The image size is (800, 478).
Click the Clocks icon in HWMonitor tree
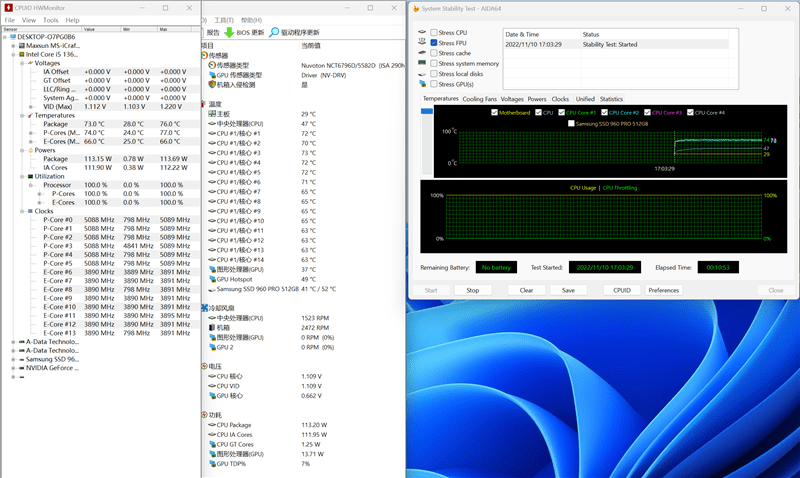(x=31, y=211)
